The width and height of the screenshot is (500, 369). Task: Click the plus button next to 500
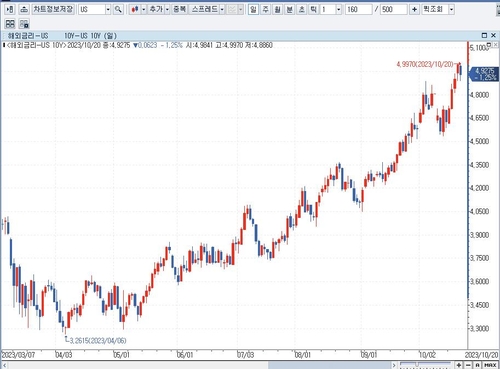pos(414,9)
